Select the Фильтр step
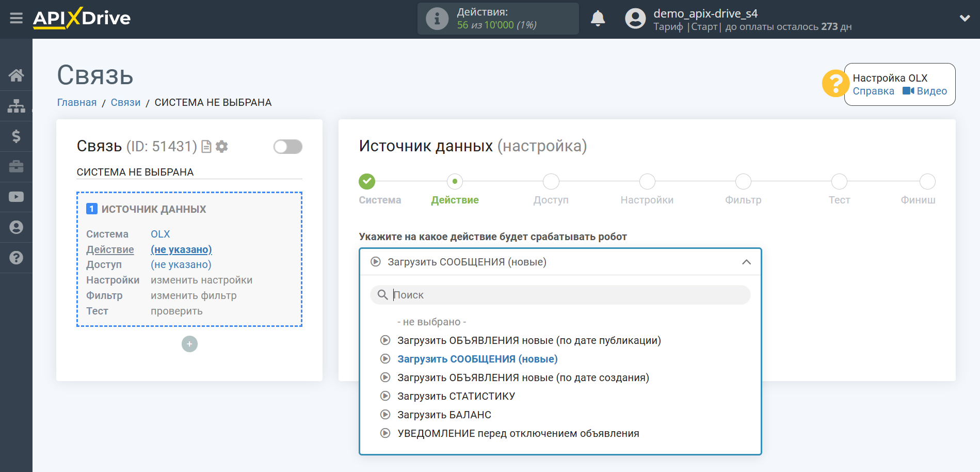 743,181
